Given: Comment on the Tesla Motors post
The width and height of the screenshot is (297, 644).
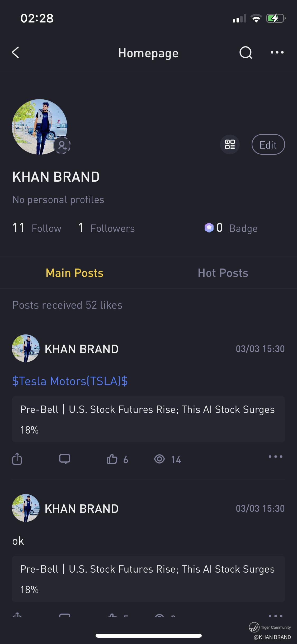Looking at the screenshot, I should click(65, 459).
